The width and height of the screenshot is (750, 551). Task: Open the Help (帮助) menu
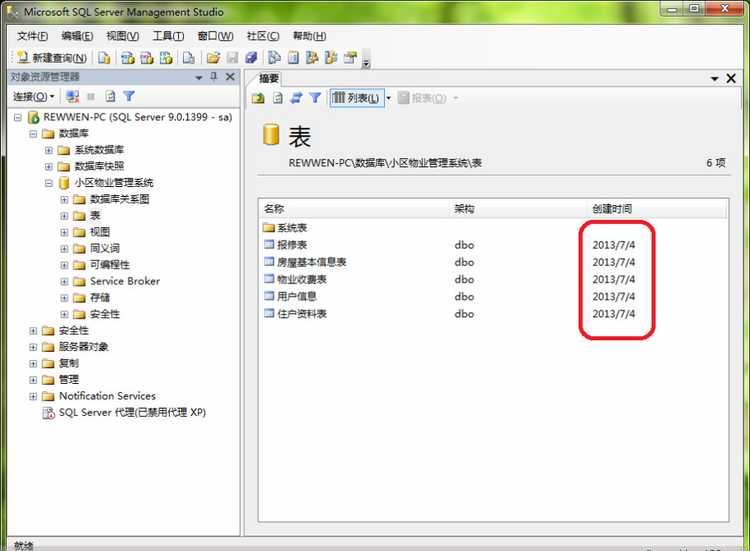[x=309, y=36]
